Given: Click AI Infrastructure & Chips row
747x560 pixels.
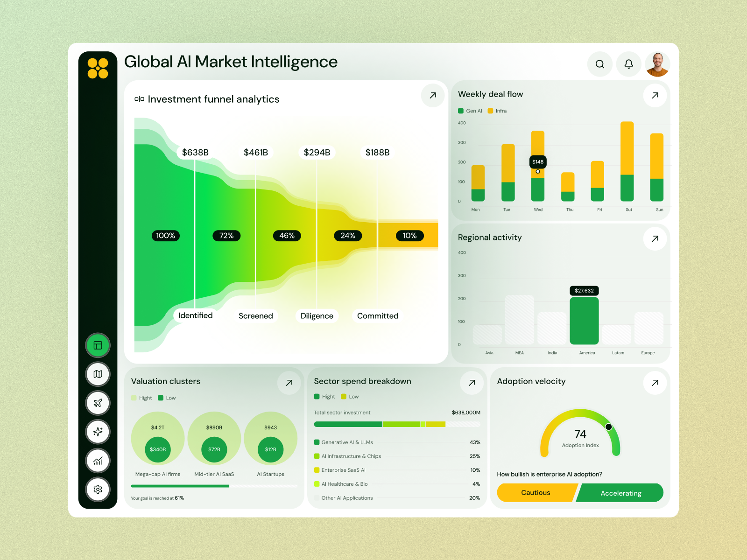Looking at the screenshot, I should 397,456.
